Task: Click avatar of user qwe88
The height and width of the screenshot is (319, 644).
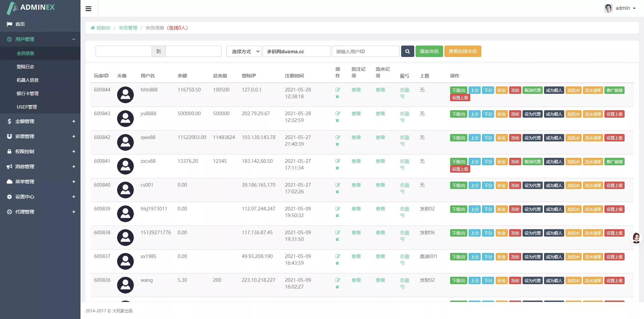Action: 125,142
